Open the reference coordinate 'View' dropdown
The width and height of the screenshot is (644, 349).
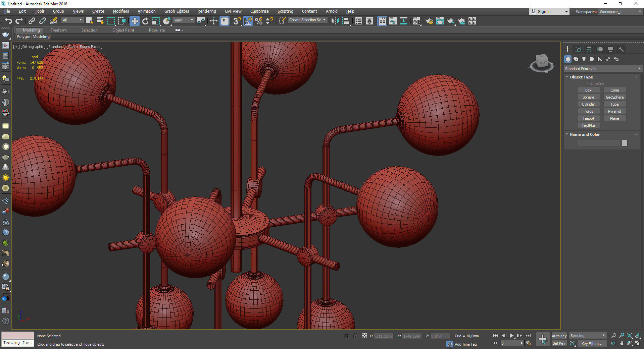tap(183, 20)
